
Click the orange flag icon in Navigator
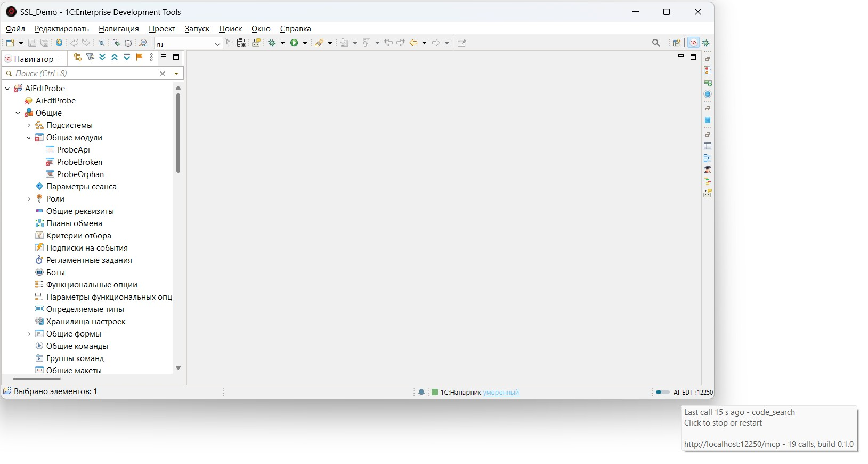tap(139, 58)
